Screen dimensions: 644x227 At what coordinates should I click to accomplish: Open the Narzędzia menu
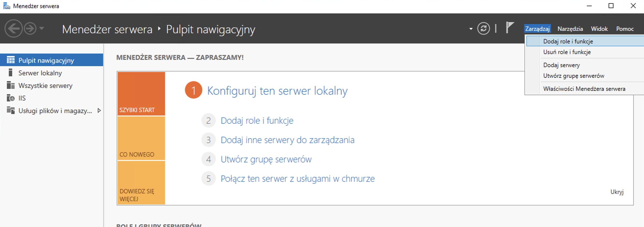tap(570, 29)
